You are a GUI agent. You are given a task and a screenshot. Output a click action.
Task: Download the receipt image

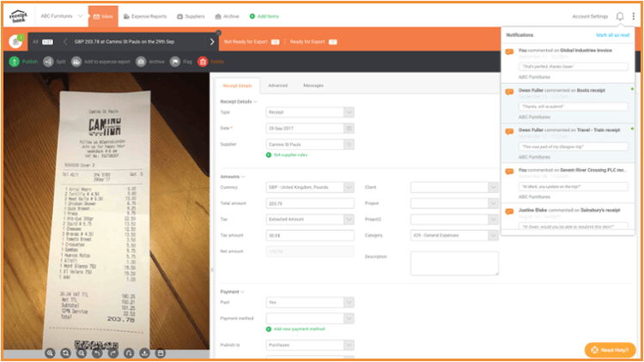click(145, 353)
